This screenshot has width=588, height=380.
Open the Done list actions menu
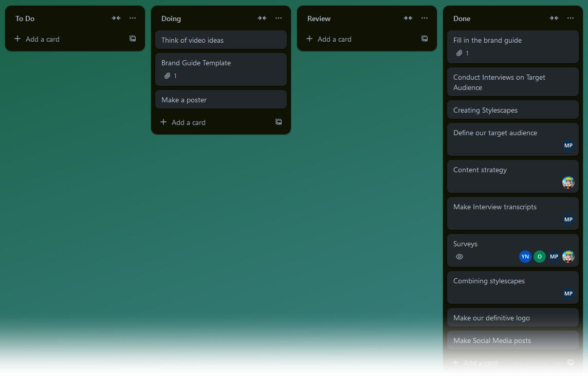570,17
